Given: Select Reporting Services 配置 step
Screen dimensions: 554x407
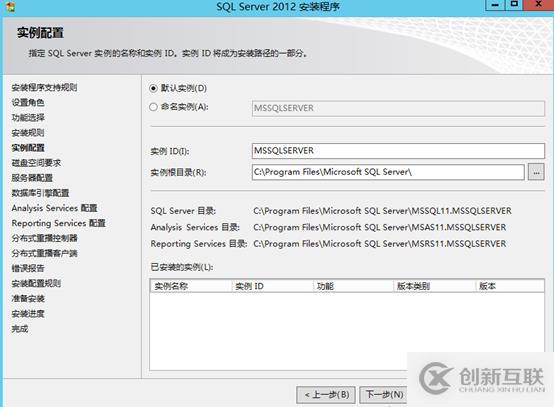Looking at the screenshot, I should 59,223.
